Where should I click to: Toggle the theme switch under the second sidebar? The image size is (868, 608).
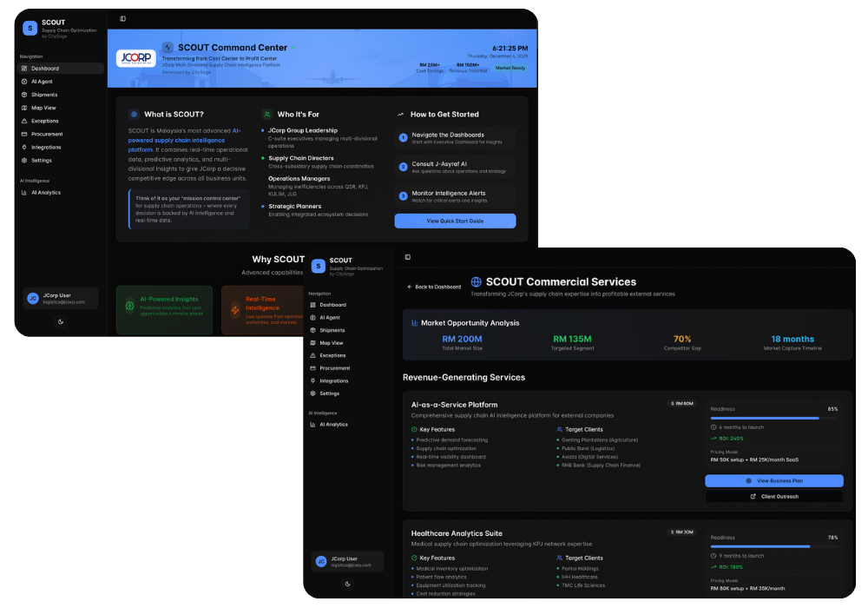coord(347,584)
